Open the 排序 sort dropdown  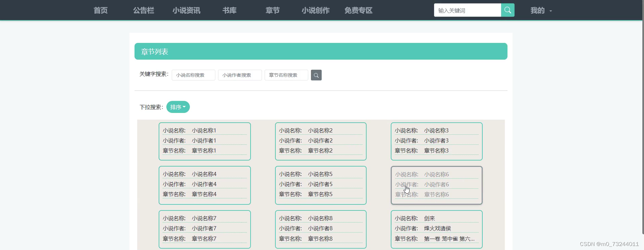178,107
